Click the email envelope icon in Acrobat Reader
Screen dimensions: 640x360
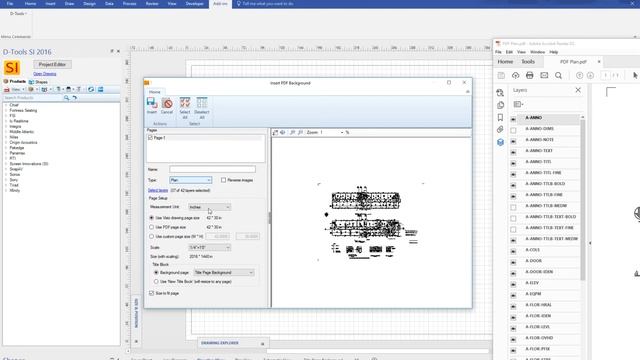(544, 76)
